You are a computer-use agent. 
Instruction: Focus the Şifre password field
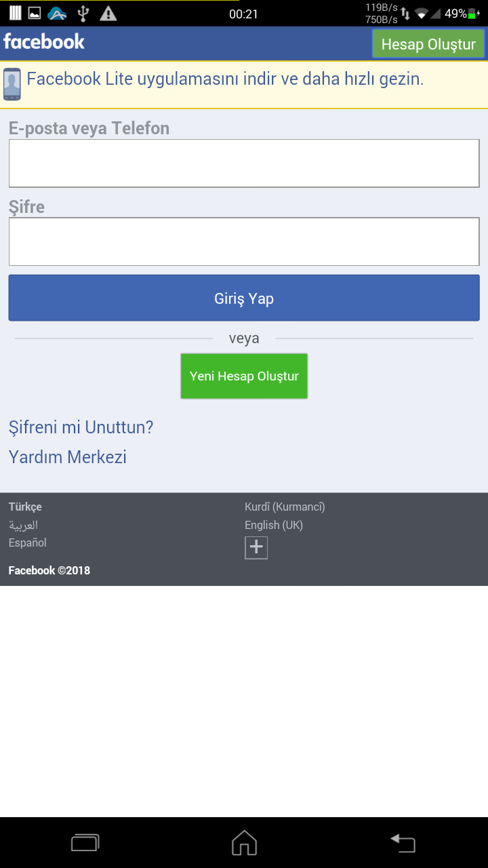point(244,241)
